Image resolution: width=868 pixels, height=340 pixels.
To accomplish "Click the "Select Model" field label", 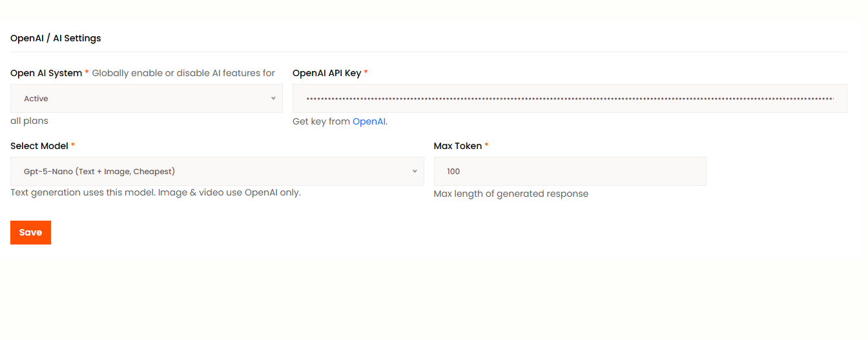I will [x=39, y=146].
